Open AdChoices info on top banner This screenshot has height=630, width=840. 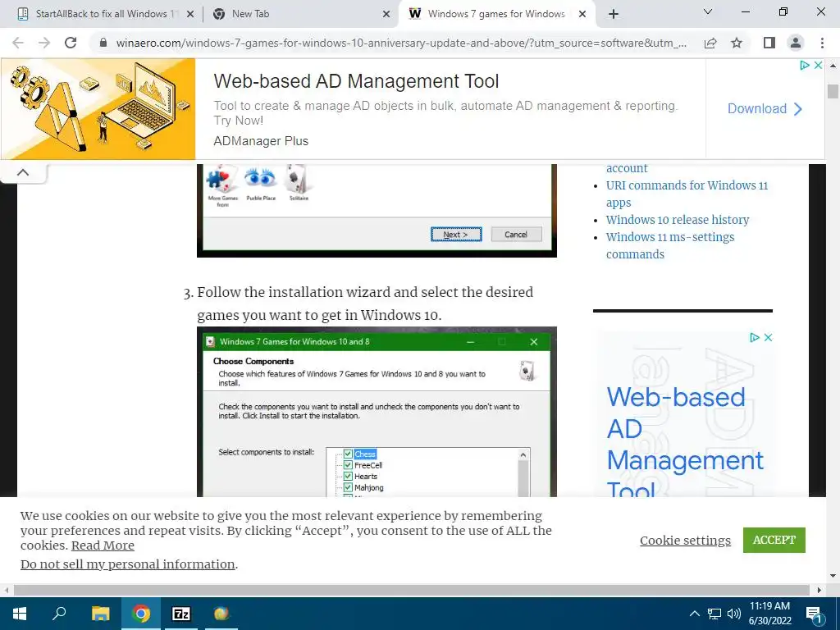805,66
